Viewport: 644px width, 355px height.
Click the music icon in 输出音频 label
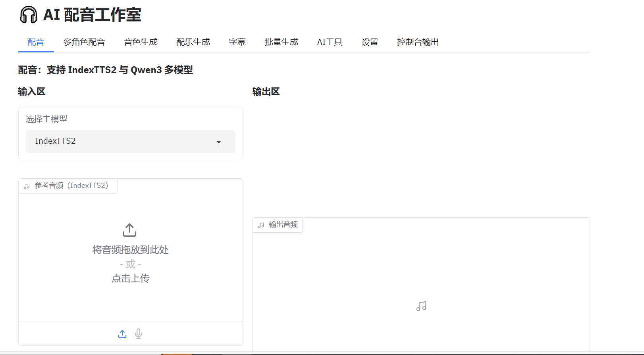[261, 225]
